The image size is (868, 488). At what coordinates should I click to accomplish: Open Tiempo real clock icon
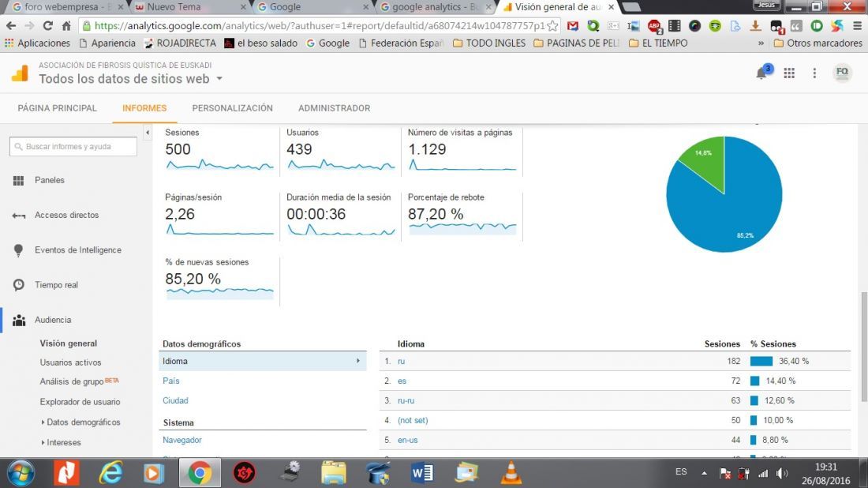(x=19, y=285)
